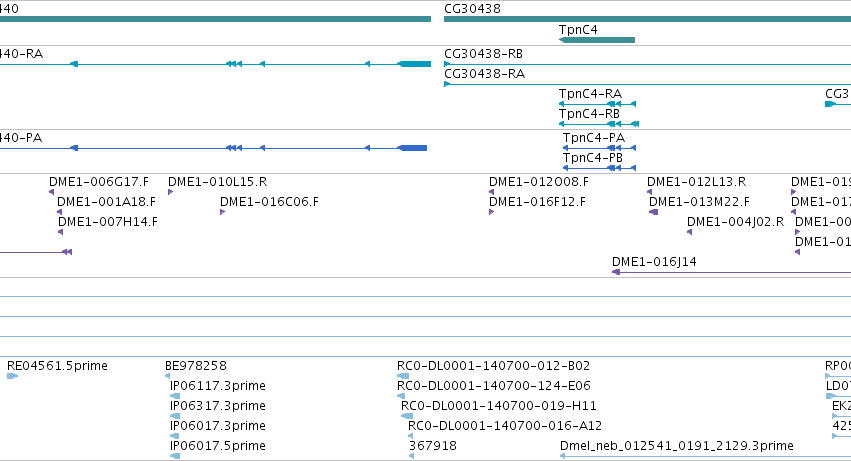The image size is (851, 461).
Task: Click the DME1-013M22.F arrow glyph
Action: (653, 212)
